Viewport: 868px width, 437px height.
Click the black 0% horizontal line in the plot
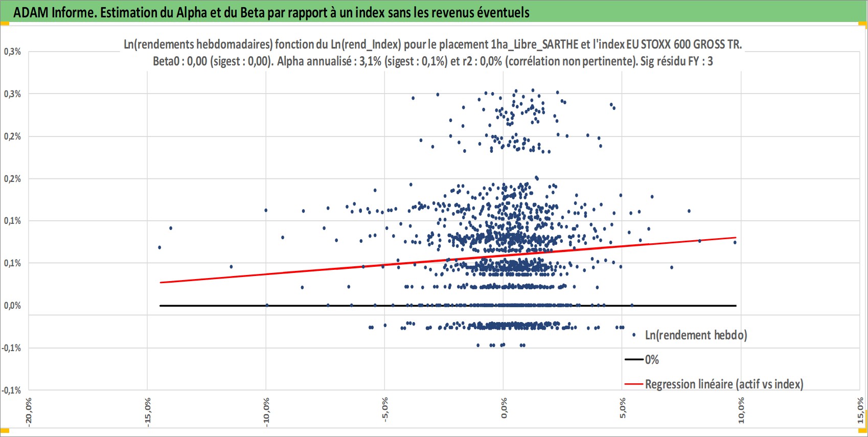pyautogui.click(x=448, y=306)
